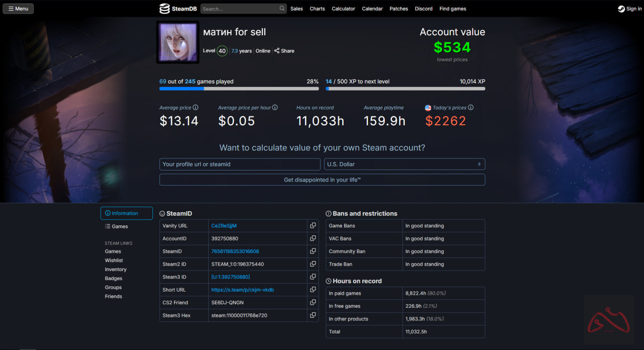Copy the CS2 Friend code
Image resolution: width=644 pixels, height=350 pixels.
pyautogui.click(x=313, y=303)
